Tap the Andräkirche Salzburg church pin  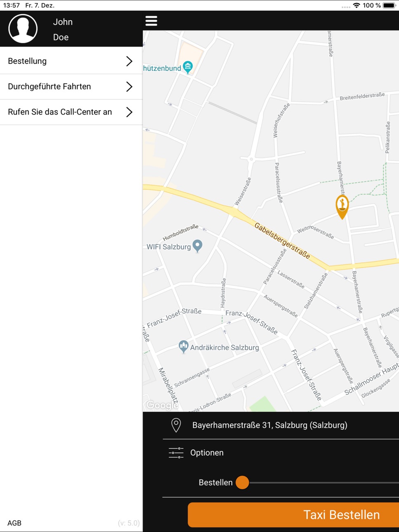pos(184,347)
